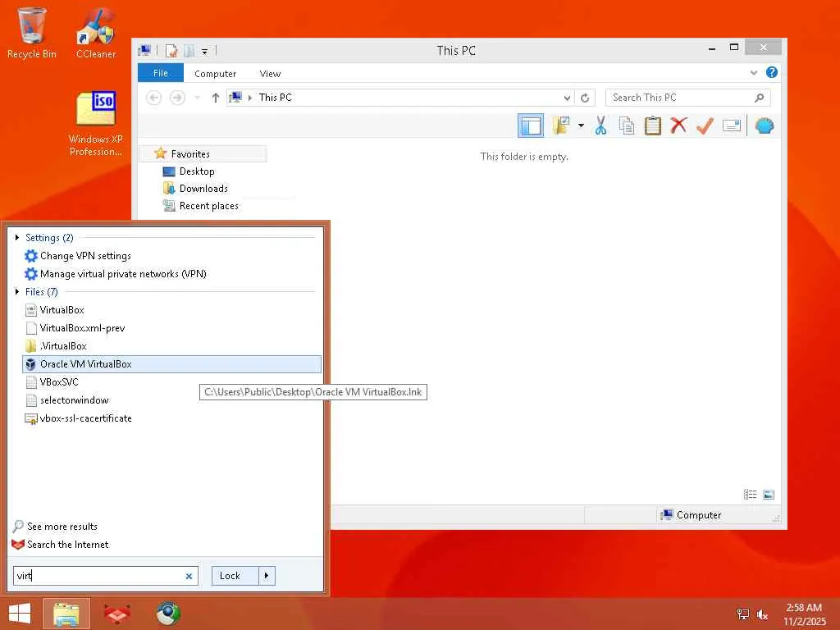
Task: Select Downloads in the navigation pane
Action: pos(203,189)
